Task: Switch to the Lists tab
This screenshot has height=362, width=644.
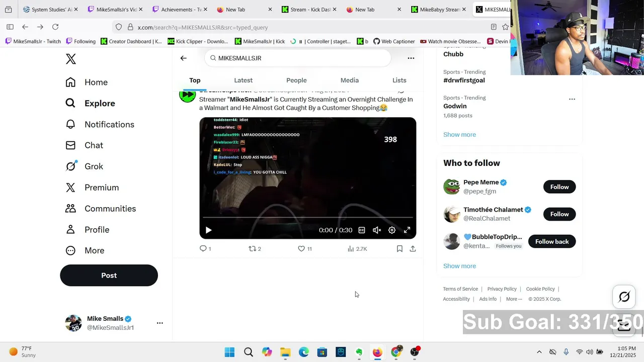Action: tap(399, 80)
